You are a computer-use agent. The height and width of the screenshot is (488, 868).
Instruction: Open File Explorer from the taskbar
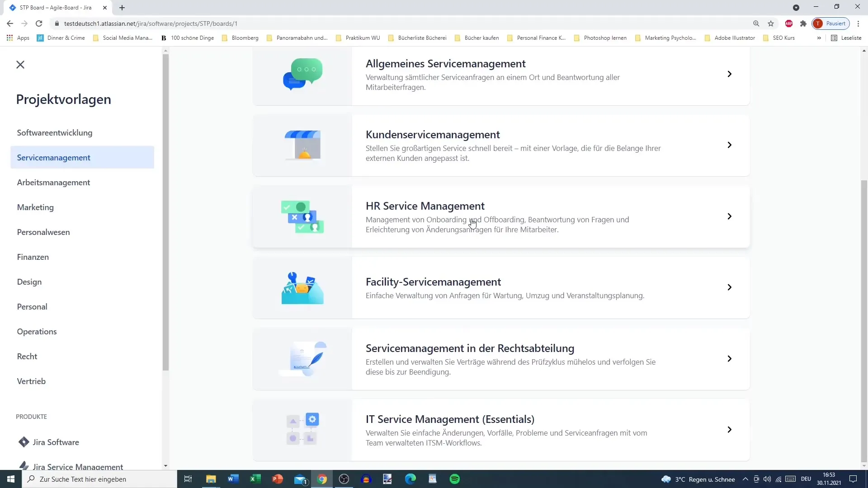[x=211, y=479]
